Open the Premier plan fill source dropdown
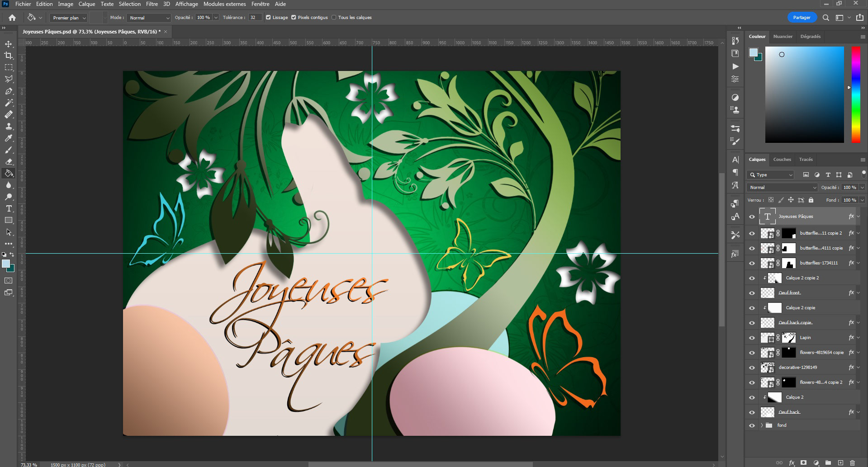Viewport: 868px width, 467px height. pyautogui.click(x=69, y=18)
